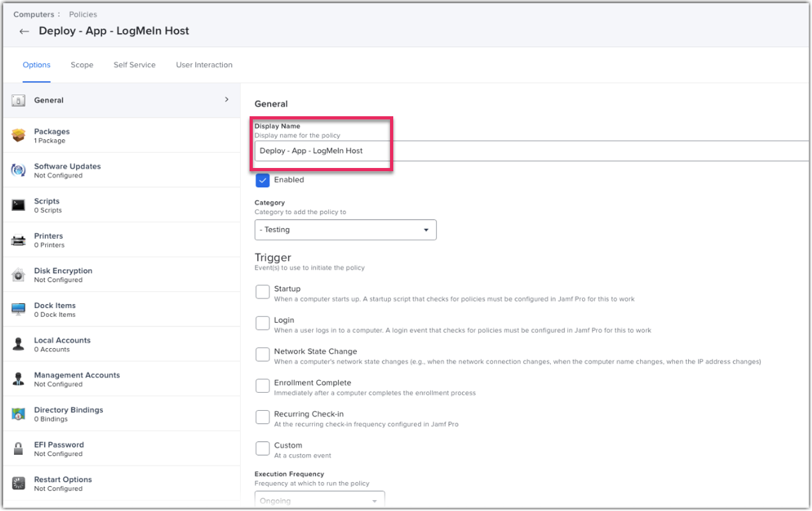812x511 pixels.
Task: Expand the General payload chevron
Action: coord(227,100)
